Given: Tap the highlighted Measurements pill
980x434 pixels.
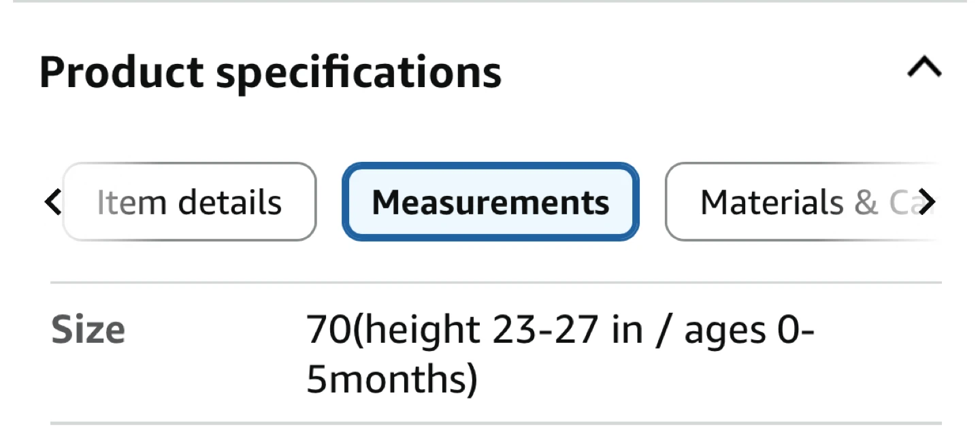Looking at the screenshot, I should [490, 202].
